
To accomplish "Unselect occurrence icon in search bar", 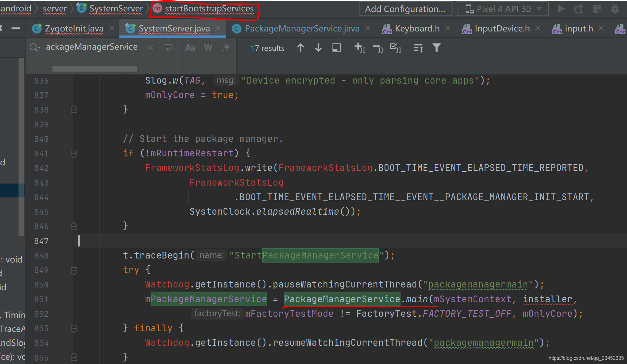I will pos(378,48).
